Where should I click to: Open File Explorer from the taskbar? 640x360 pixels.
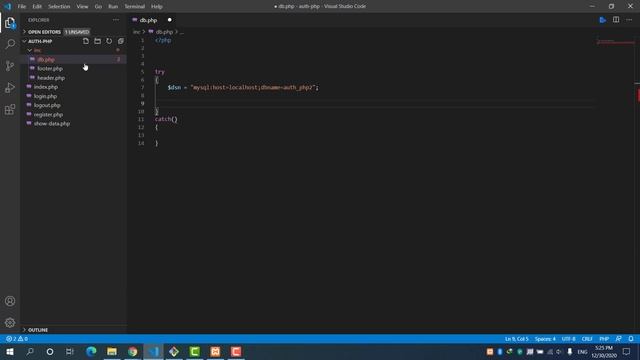112,351
